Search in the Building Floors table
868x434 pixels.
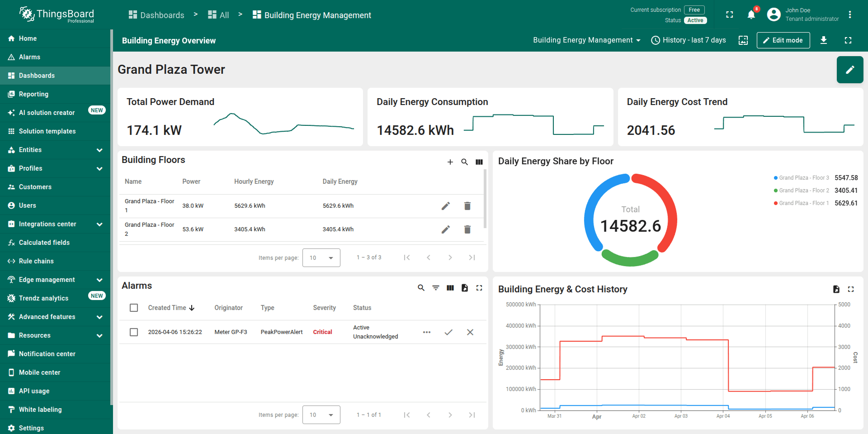click(464, 162)
